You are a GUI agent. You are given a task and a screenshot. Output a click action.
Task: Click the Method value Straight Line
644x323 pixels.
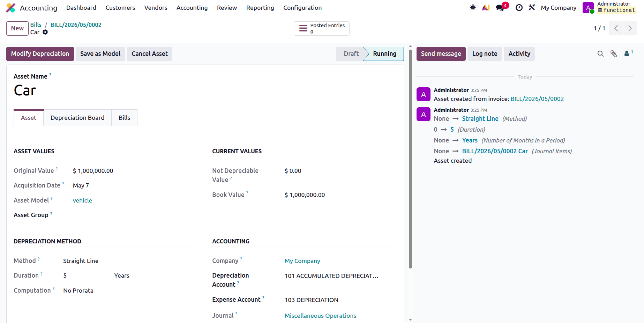click(81, 261)
